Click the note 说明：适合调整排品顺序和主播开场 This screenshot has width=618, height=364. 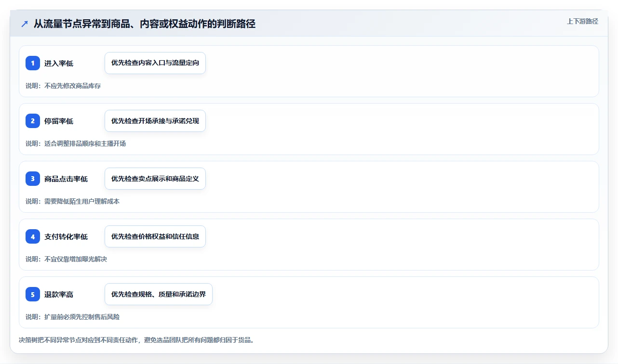(x=76, y=143)
